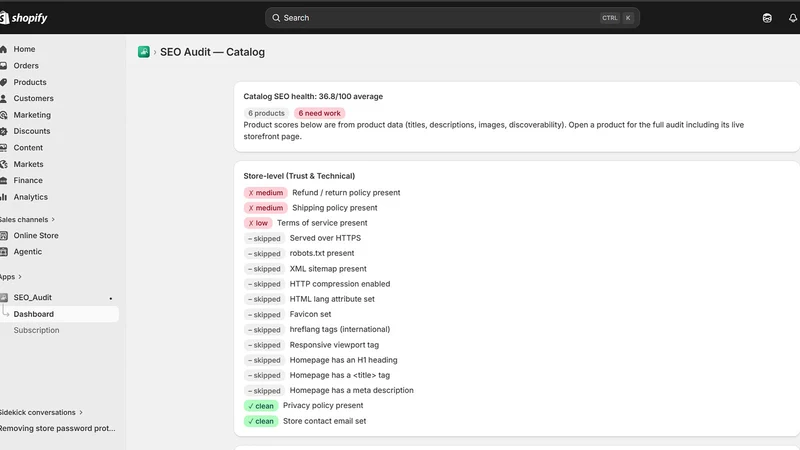Image resolution: width=800 pixels, height=450 pixels.
Task: Click the Marketing icon in sidebar
Action: pos(4,115)
